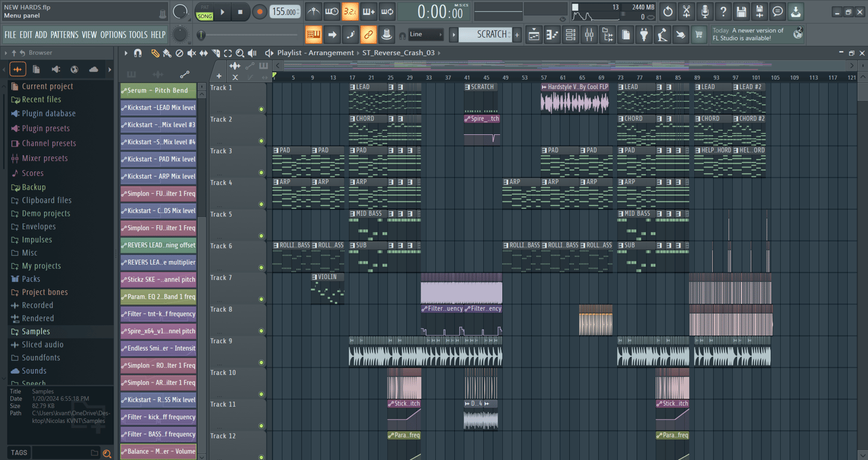Click the main pitch knob

[x=181, y=35]
